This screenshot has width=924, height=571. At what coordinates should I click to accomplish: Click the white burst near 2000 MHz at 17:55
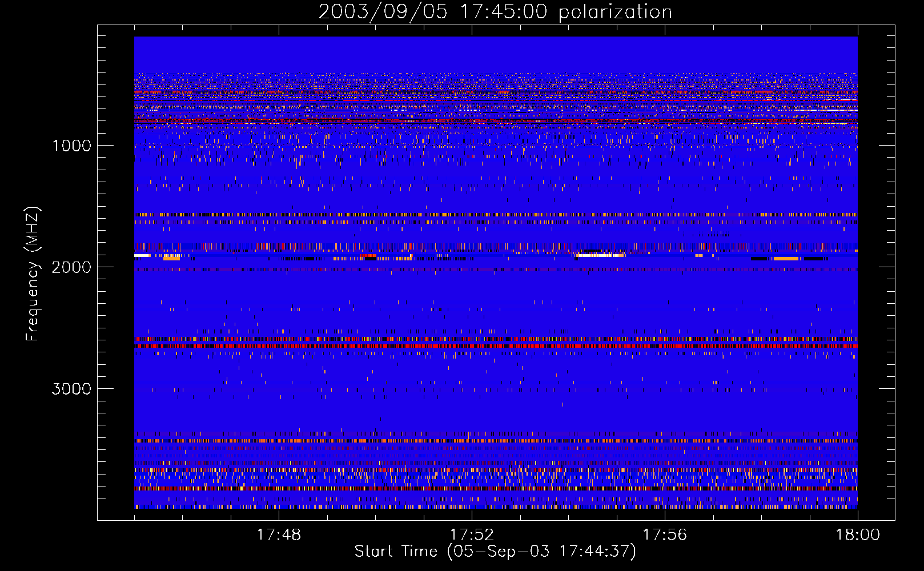click(600, 255)
